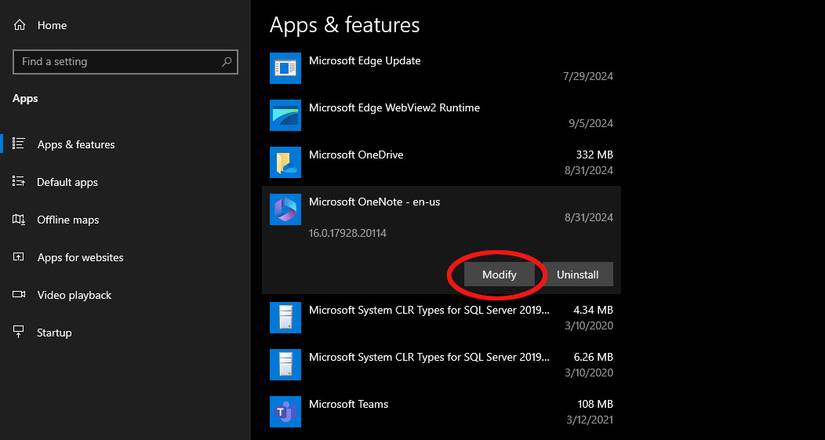
Task: Click the Apps category header in sidebar
Action: pos(25,98)
